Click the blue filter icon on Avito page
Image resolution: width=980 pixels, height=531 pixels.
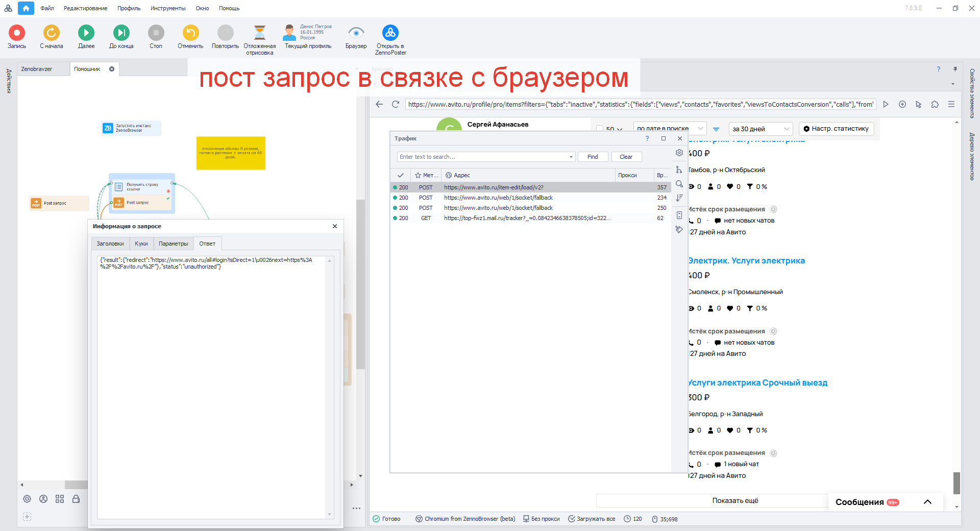(x=716, y=129)
